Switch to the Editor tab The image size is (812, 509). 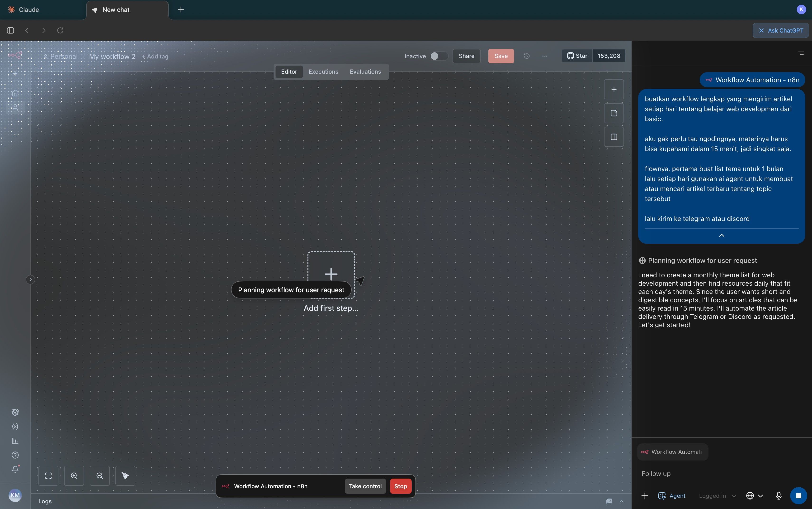(289, 72)
